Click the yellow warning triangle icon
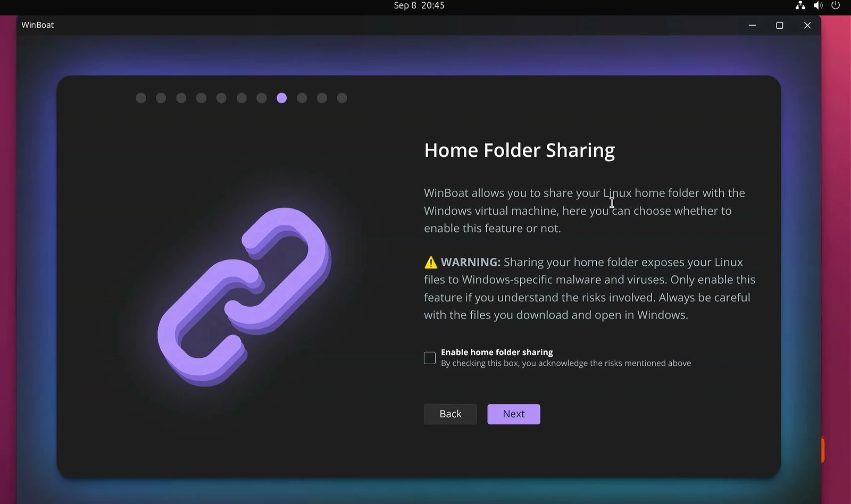The height and width of the screenshot is (504, 851). click(x=431, y=263)
